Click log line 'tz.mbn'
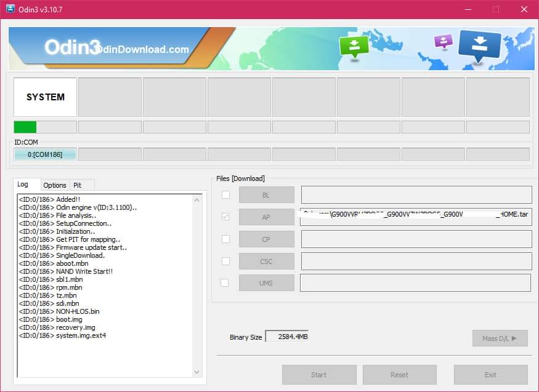The width and height of the screenshot is (539, 392). click(48, 295)
